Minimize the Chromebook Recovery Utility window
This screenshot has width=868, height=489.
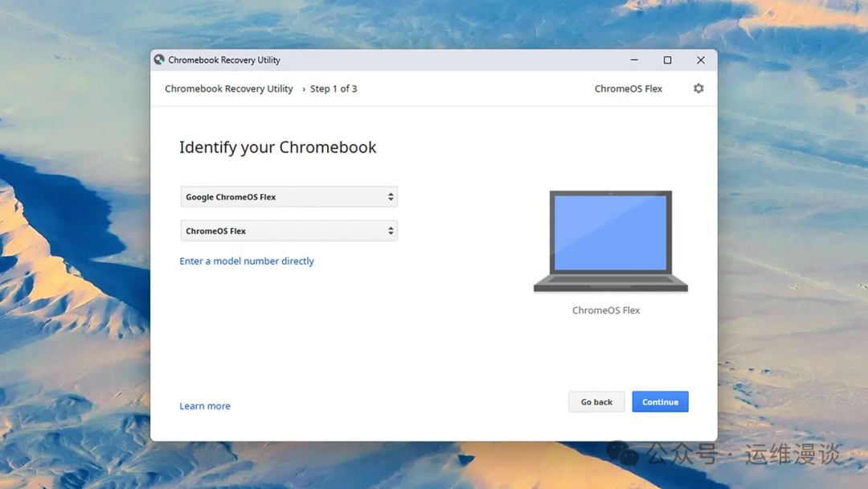(x=634, y=60)
